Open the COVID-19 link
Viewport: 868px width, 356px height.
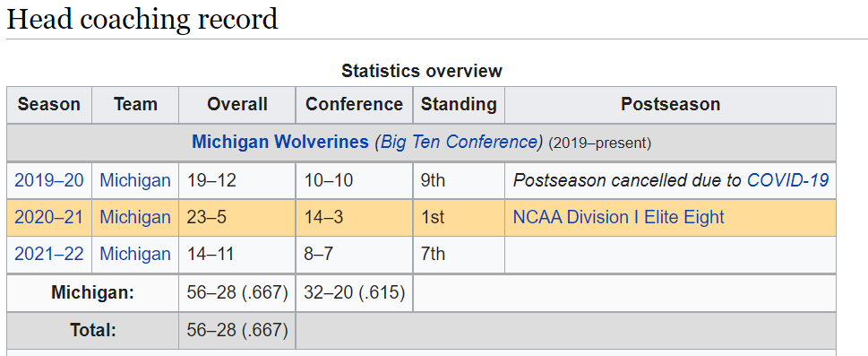[787, 180]
